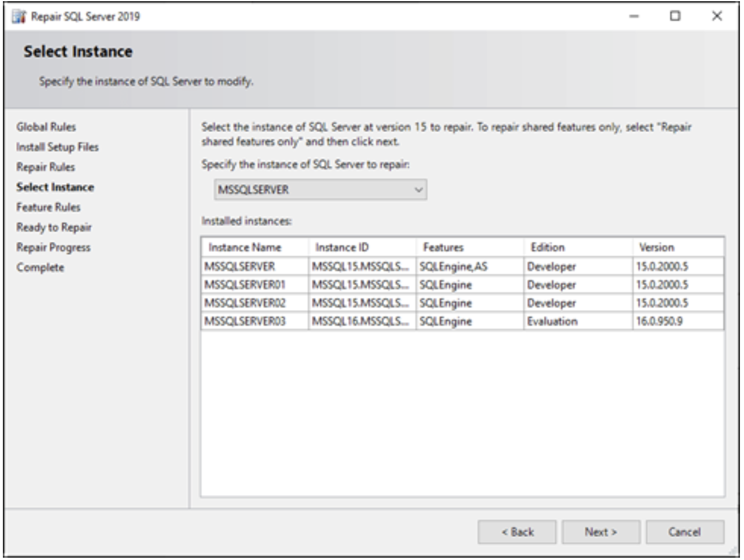Minimize the Repair SQL Server 2019 window
This screenshot has height=560, width=744.
pyautogui.click(x=634, y=16)
